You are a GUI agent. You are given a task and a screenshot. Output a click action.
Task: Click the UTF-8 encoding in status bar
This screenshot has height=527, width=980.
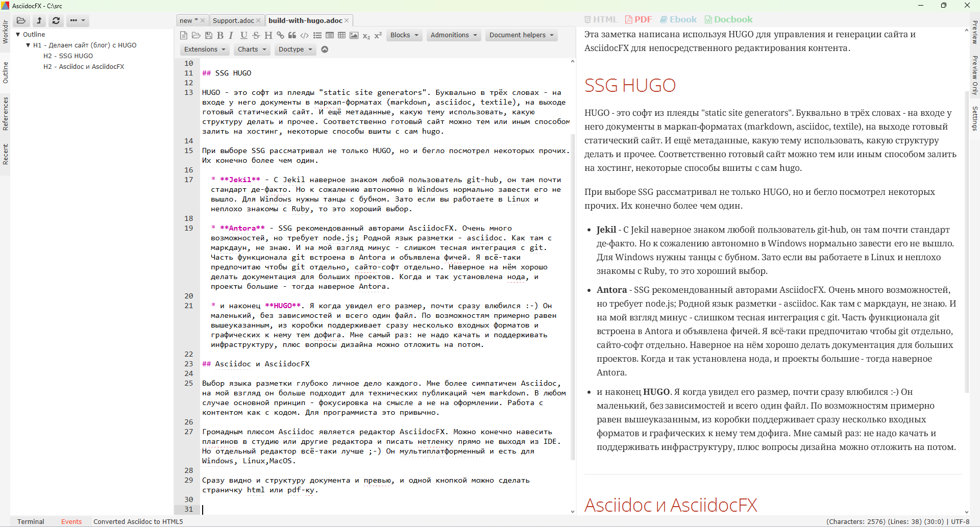(960, 521)
